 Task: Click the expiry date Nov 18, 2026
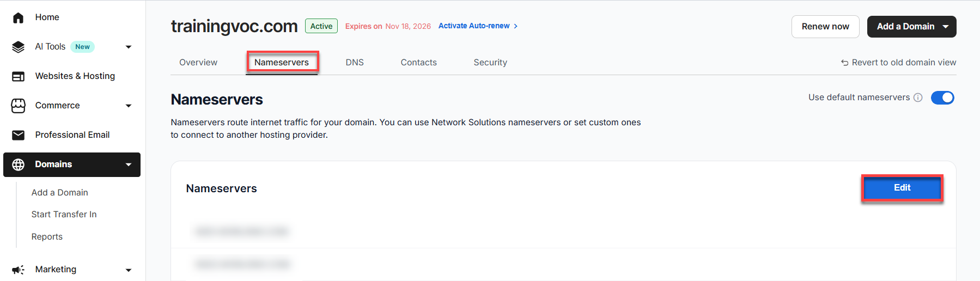(x=408, y=26)
